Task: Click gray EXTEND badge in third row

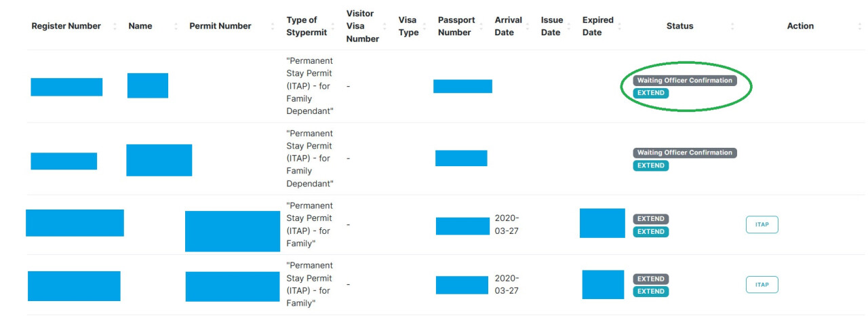Action: point(651,219)
